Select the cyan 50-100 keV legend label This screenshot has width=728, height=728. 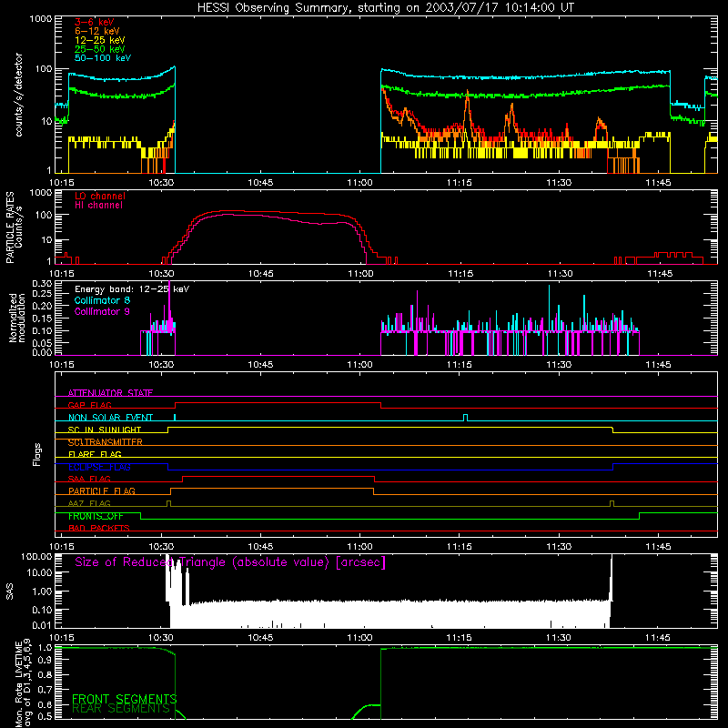[103, 58]
